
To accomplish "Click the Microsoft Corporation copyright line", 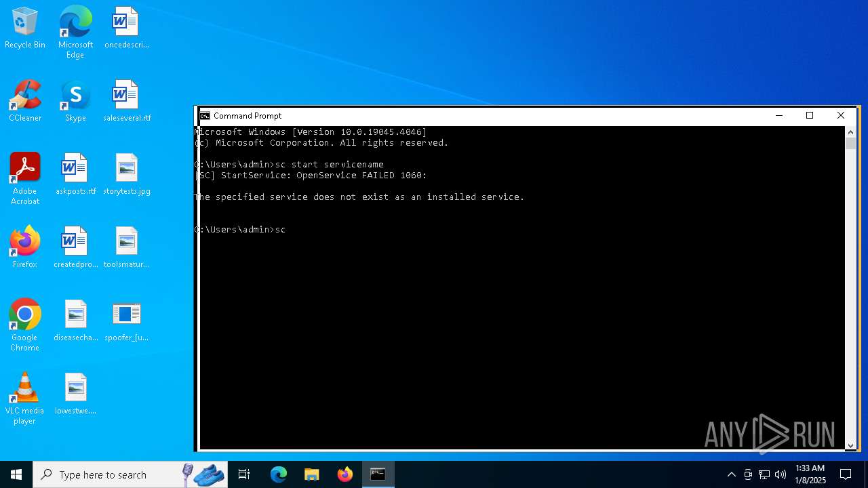I will pos(322,143).
